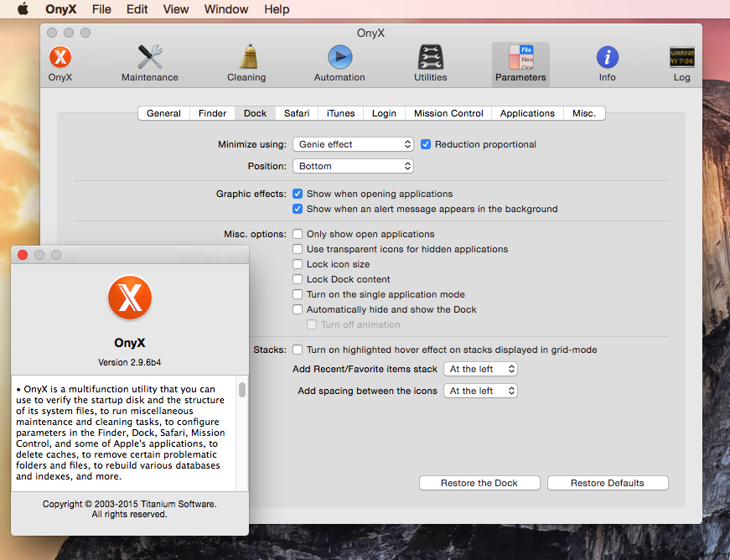The image size is (730, 560).
Task: Click the Misc. options label
Action: point(255,234)
